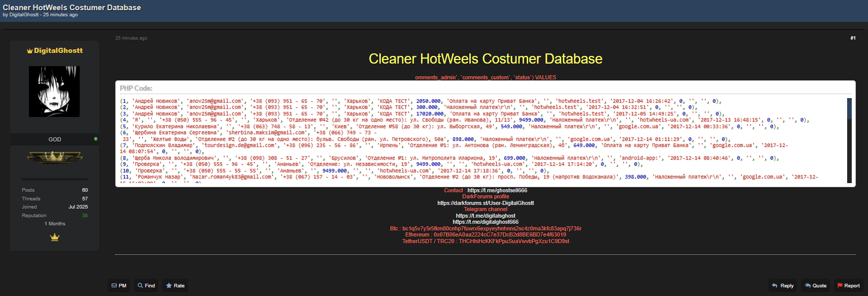This screenshot has width=868, height=296.
Task: Report this post
Action: 848,285
